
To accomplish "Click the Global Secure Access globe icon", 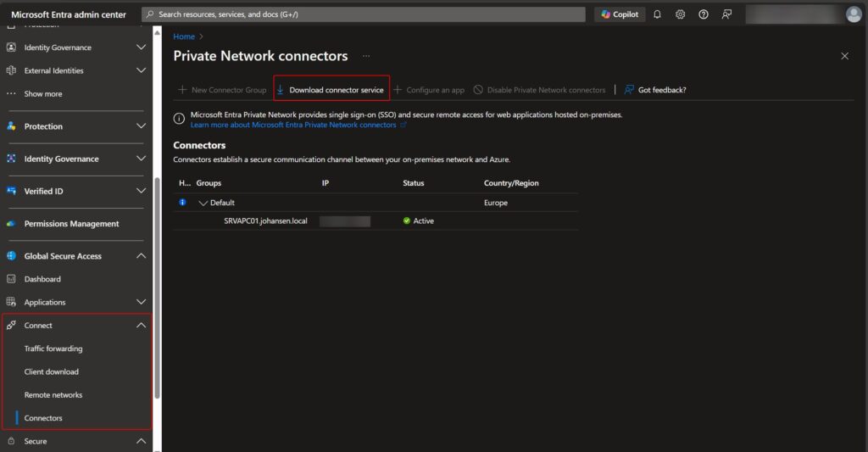I will (11, 256).
